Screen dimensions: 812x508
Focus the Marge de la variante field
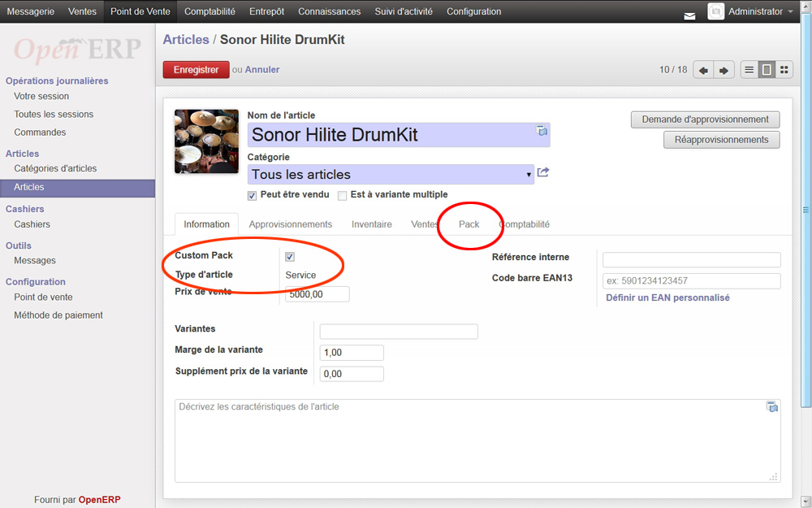(352, 353)
